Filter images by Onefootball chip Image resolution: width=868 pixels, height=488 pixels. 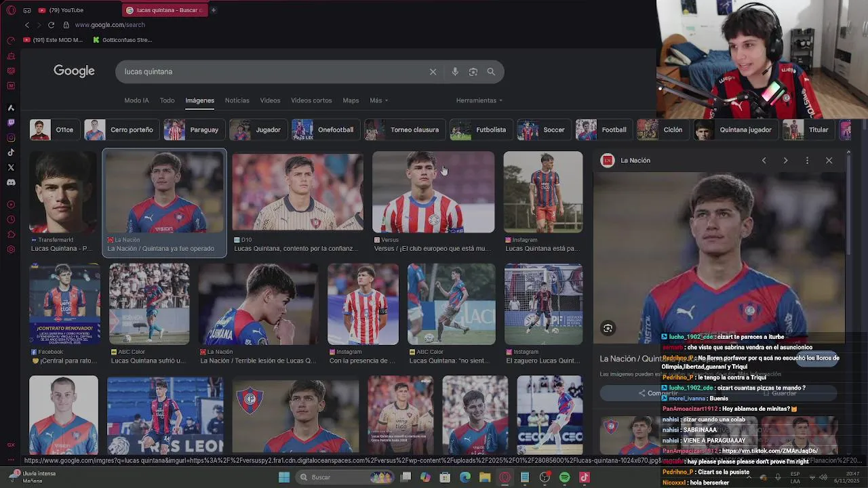tap(325, 129)
